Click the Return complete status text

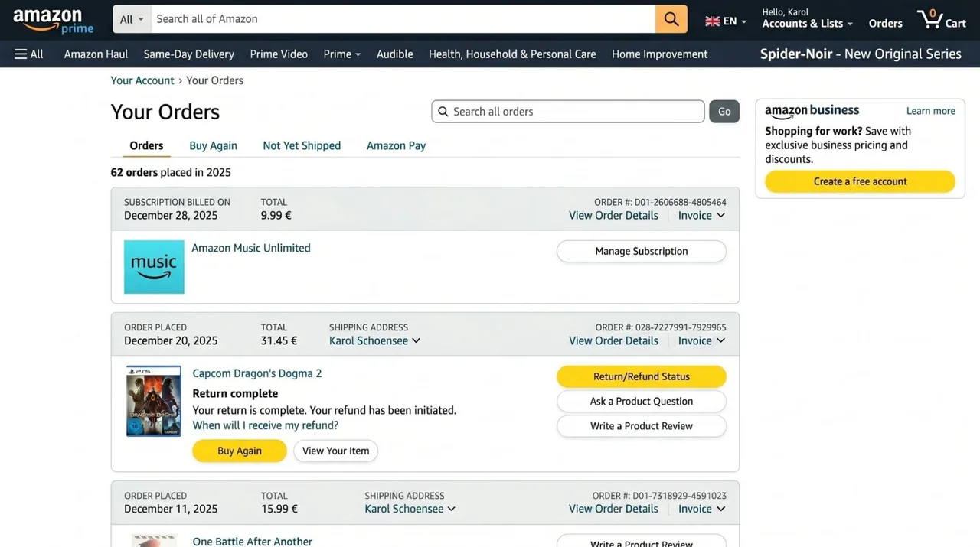point(235,394)
